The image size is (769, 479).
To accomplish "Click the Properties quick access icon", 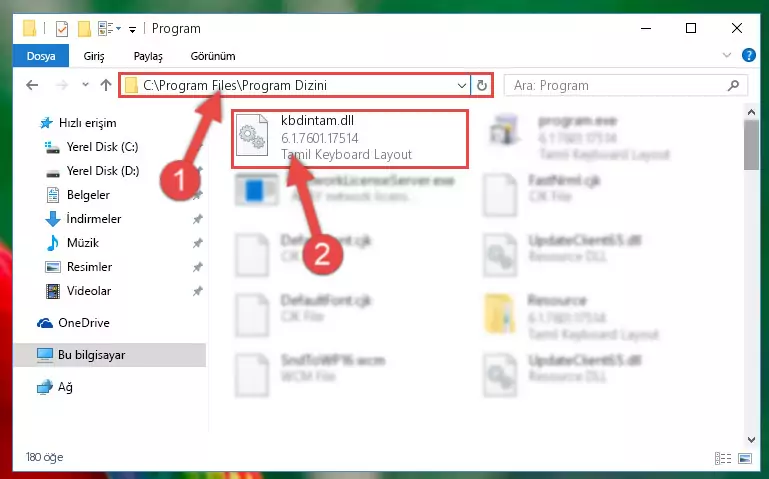I will click(x=62, y=29).
